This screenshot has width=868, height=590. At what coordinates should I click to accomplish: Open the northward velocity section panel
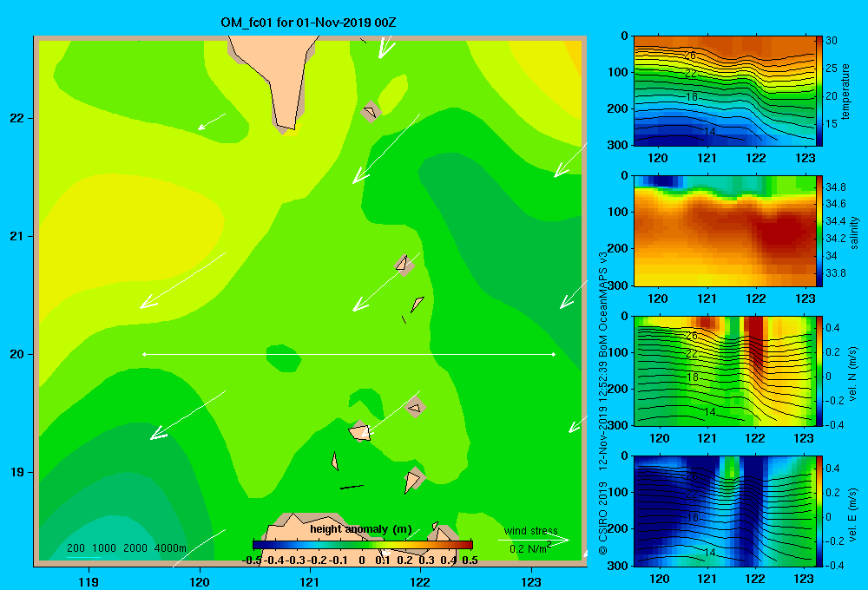coord(725,370)
